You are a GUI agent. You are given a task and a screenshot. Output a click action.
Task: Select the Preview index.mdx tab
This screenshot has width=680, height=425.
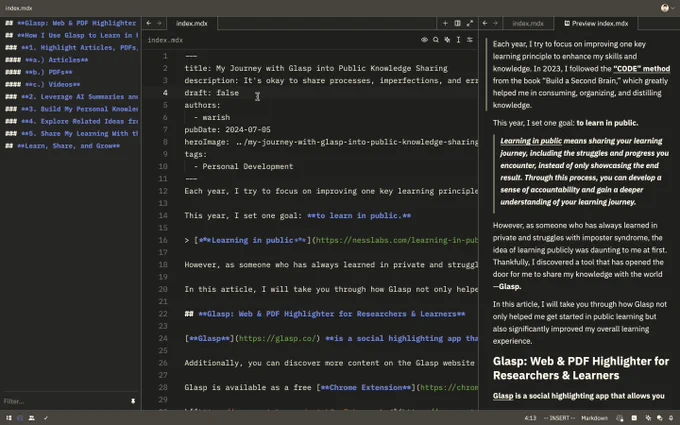coord(596,23)
